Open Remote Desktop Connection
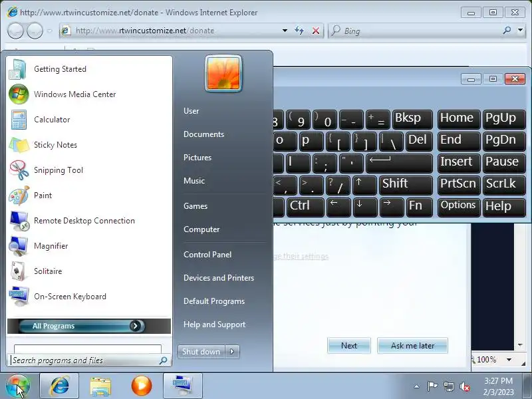This screenshot has width=532, height=399. tap(89, 221)
